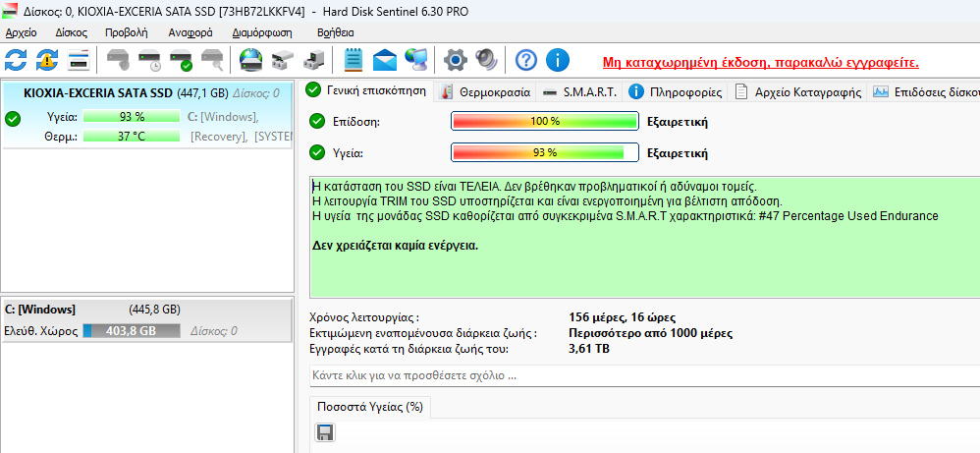The width and height of the screenshot is (980, 453).
Task: Click the Εγγραφές κατά τη διάρκεια ζωής του label
Action: (x=409, y=349)
